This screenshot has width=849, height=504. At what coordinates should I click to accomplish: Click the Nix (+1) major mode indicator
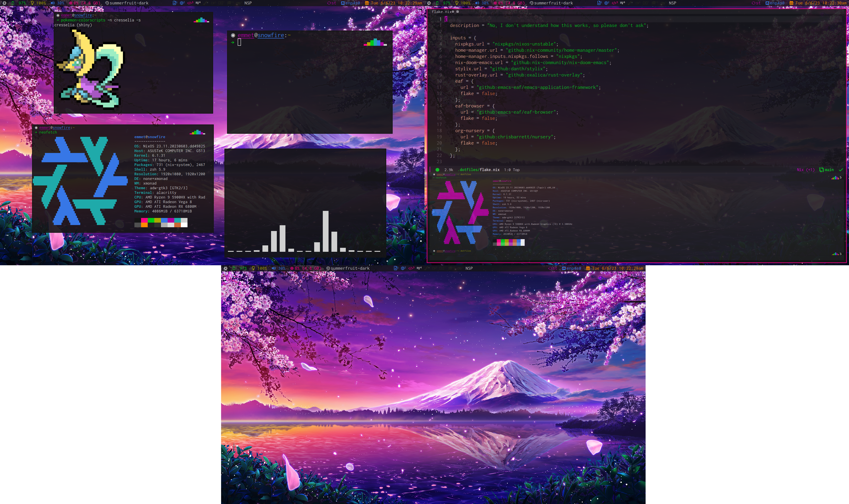(805, 170)
